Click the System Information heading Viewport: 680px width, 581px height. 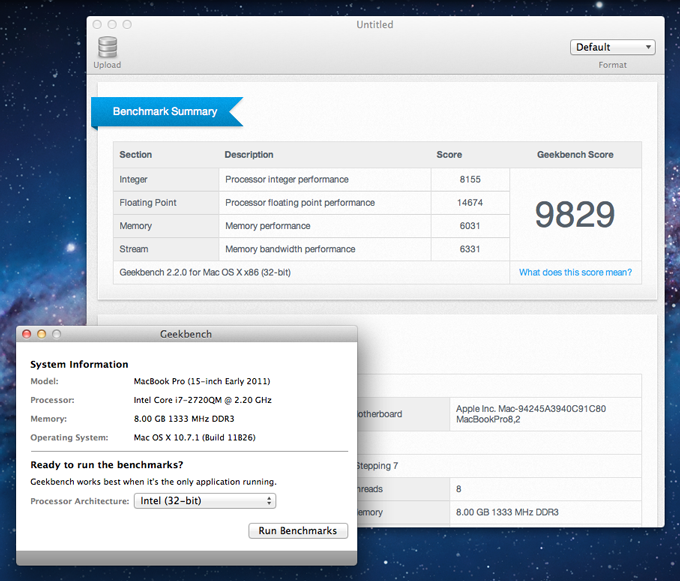(79, 364)
